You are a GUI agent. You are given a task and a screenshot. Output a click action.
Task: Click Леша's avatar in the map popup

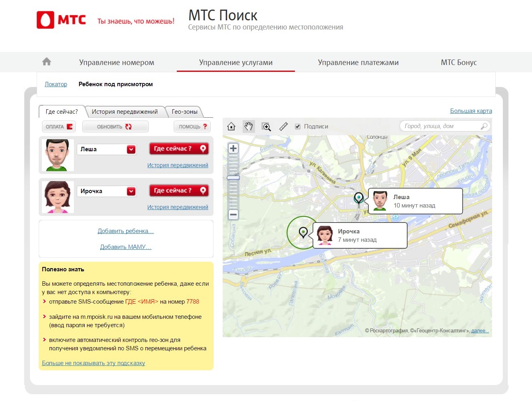(380, 201)
